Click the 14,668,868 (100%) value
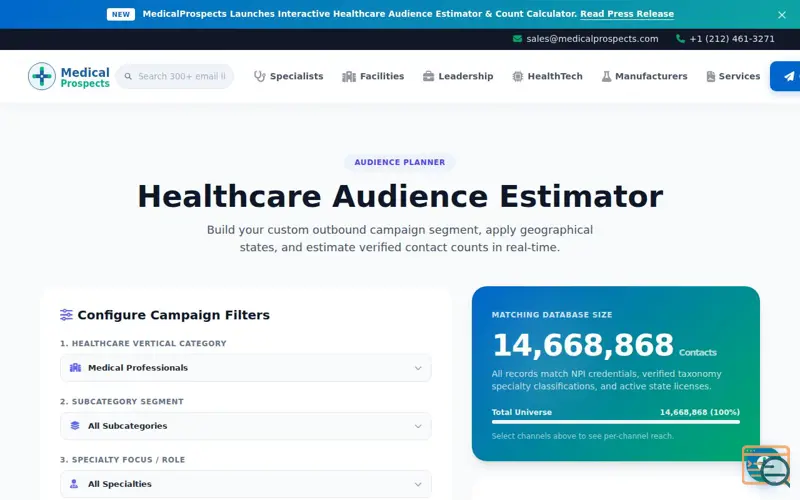 pos(699,412)
